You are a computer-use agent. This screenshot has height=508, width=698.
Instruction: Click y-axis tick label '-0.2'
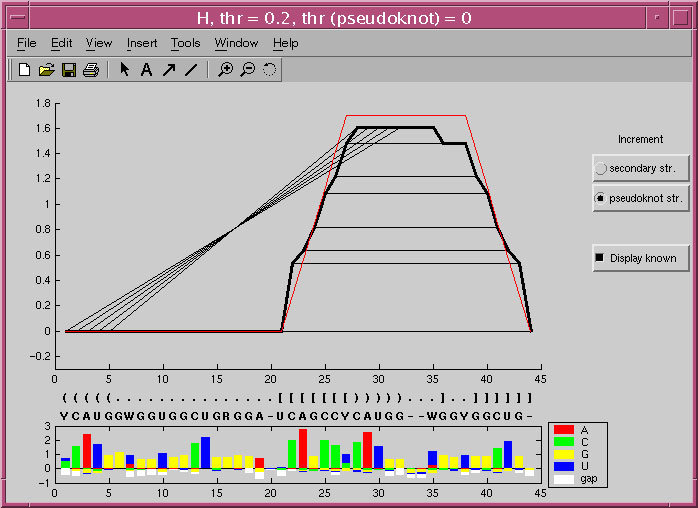click(40, 357)
